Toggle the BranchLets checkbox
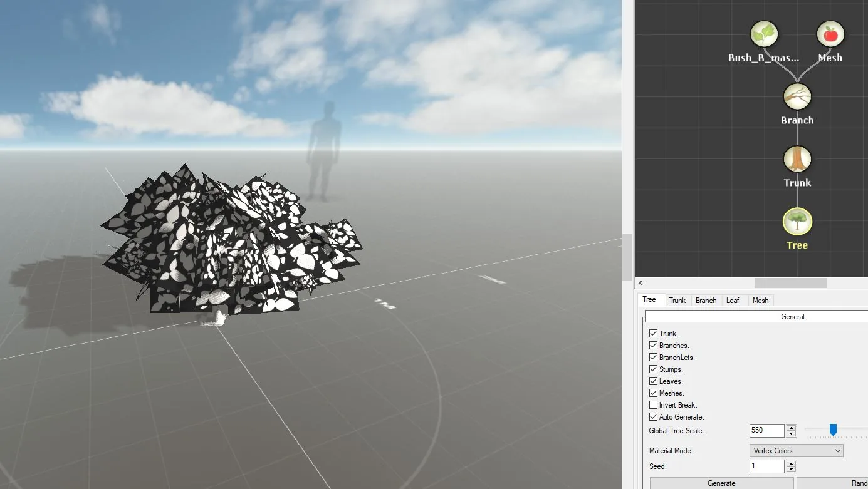The height and width of the screenshot is (489, 868). [x=654, y=358]
